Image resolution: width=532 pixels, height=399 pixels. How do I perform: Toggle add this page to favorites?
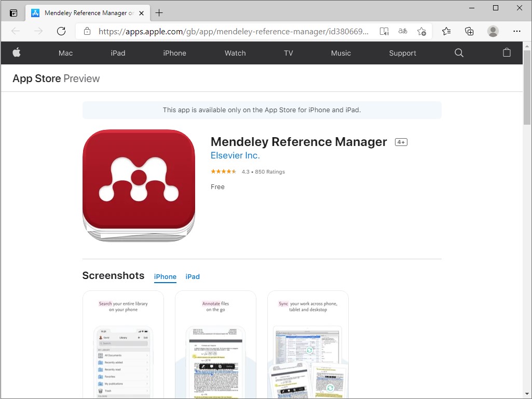(x=422, y=31)
